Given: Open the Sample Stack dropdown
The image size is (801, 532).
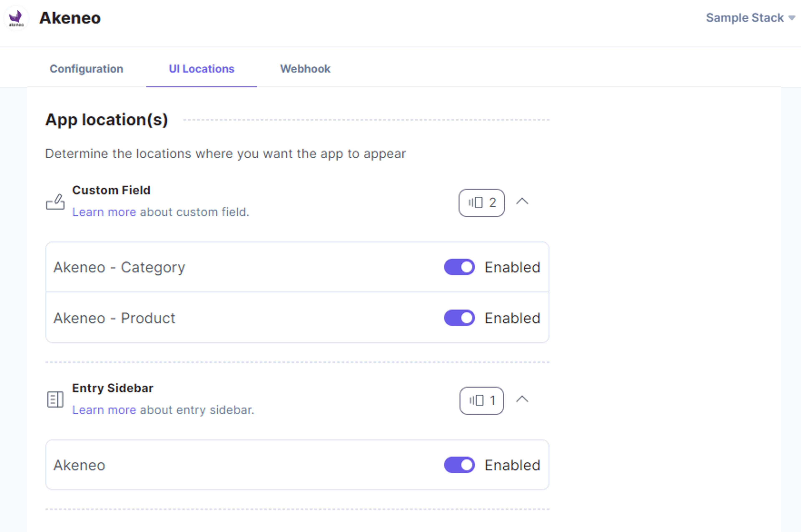Looking at the screenshot, I should pos(751,18).
